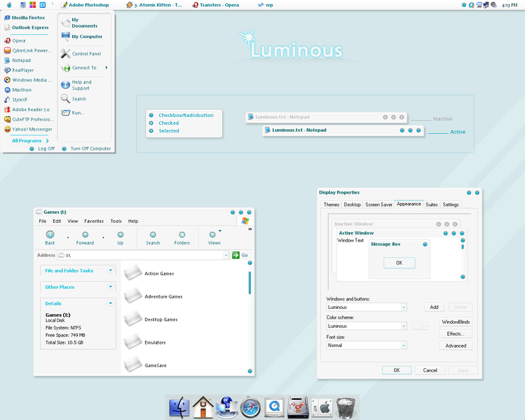Go Up one folder level
Viewport: 525px width, 420px height.
click(x=120, y=238)
